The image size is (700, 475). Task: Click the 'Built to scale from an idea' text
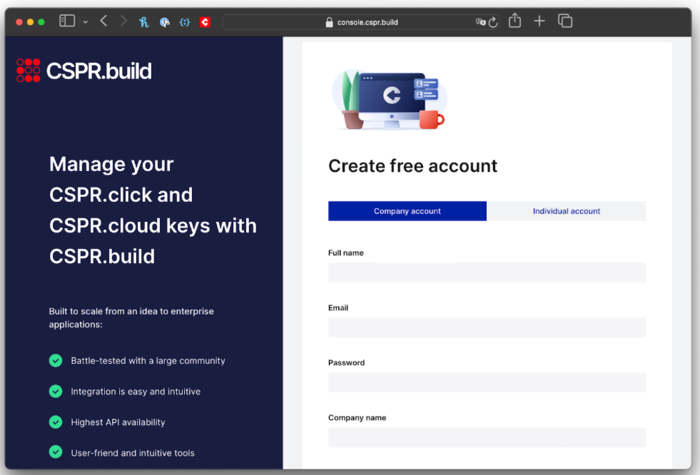[x=131, y=318]
